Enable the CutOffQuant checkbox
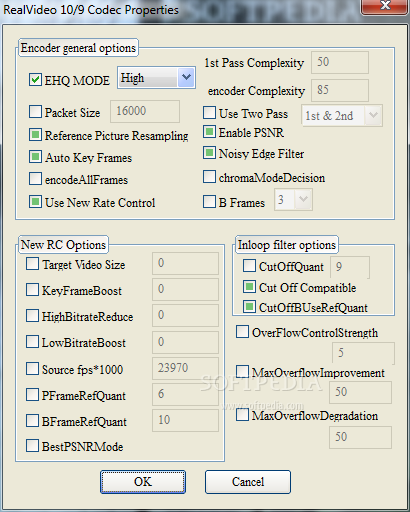Viewport: 410px width, 512px height. click(x=249, y=266)
